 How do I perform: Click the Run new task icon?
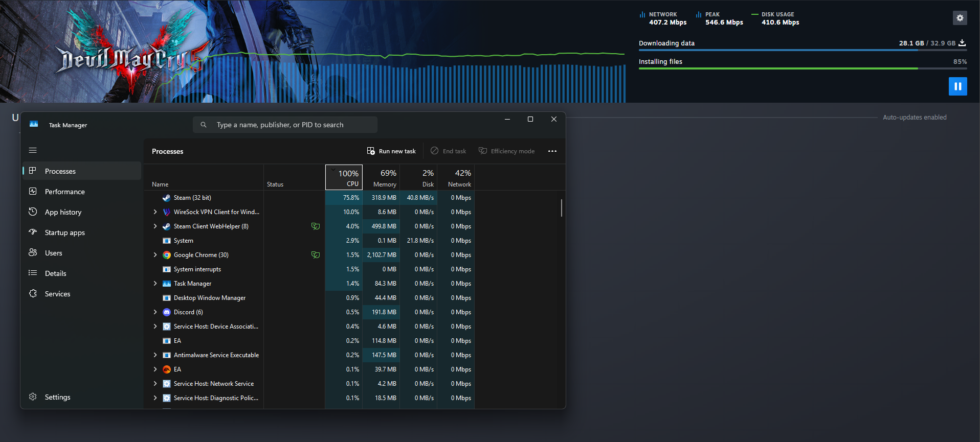pos(371,151)
